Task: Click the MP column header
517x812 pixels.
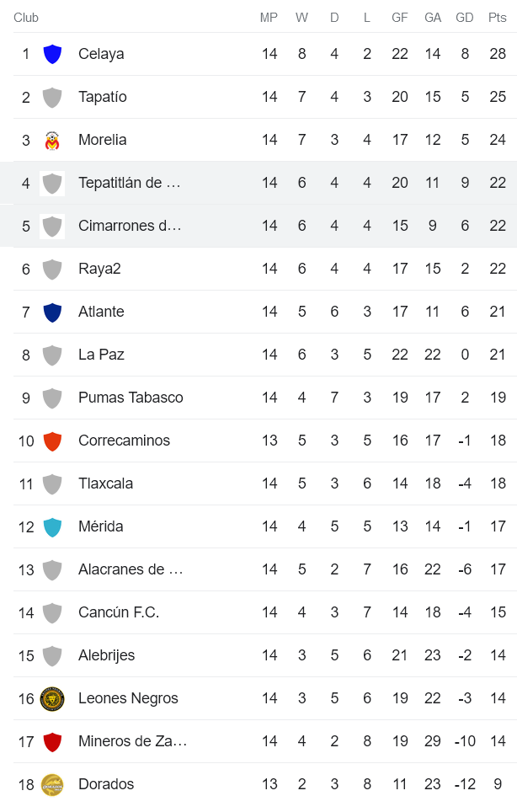Action: coord(269,18)
